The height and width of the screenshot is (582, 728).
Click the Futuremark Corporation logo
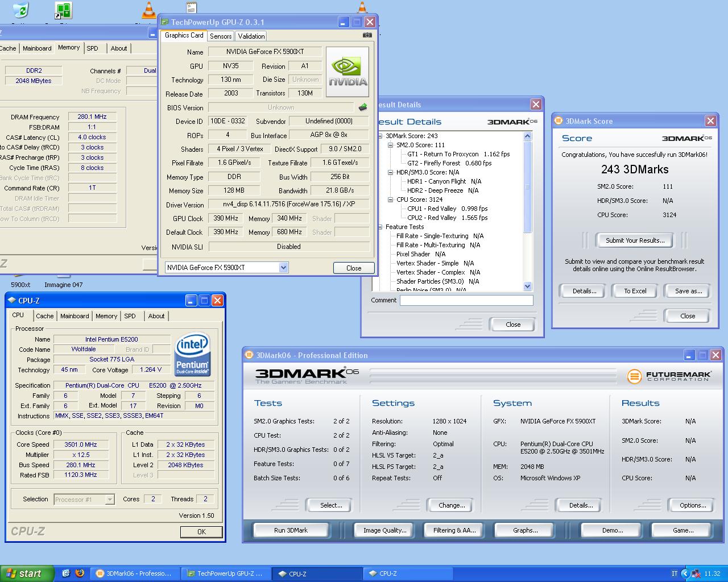[x=669, y=376]
